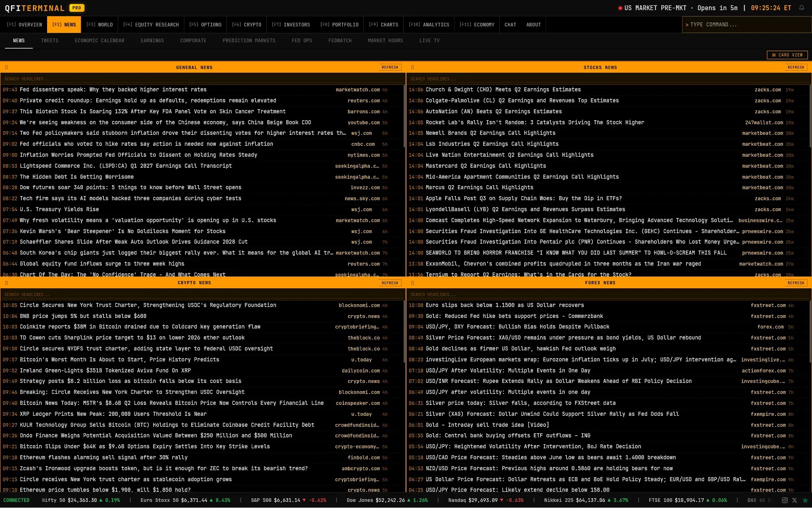Open the Market Hours sub-tab

(x=385, y=41)
